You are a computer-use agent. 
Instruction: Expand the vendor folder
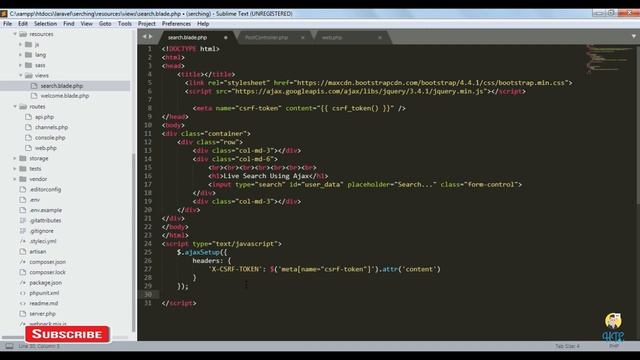point(15,179)
